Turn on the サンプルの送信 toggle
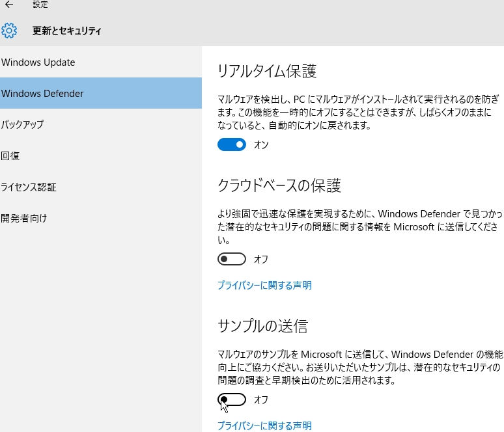 [x=232, y=399]
